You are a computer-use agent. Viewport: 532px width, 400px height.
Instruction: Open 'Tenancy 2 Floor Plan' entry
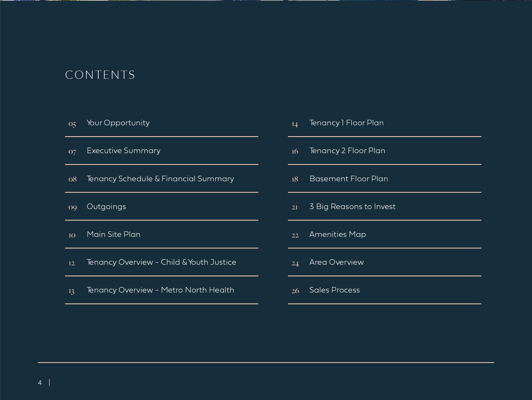pyautogui.click(x=347, y=151)
